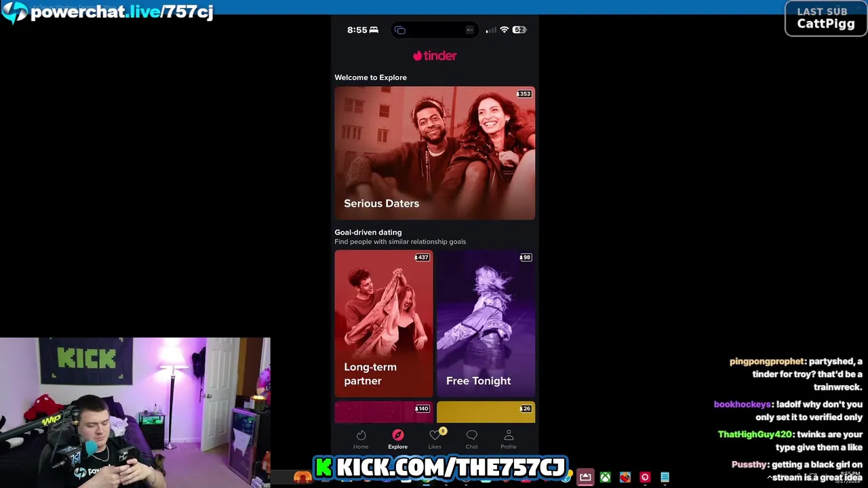
Task: Click the battery indicator showing 52
Action: 519,30
